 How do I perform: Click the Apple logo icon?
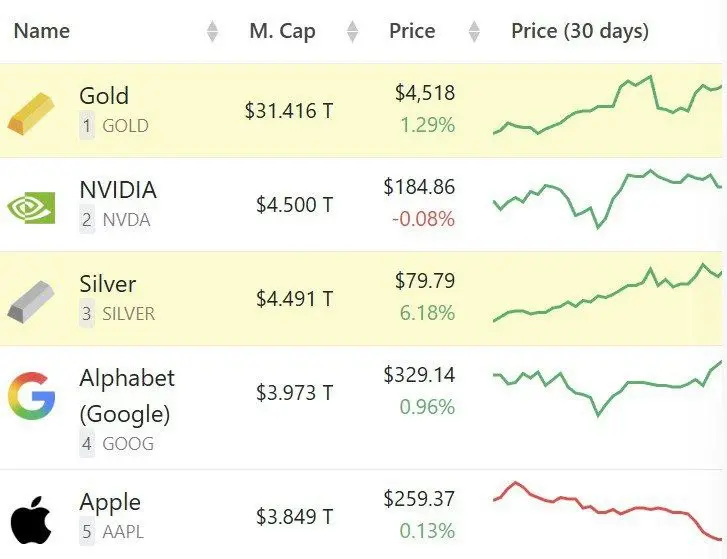tap(31, 520)
